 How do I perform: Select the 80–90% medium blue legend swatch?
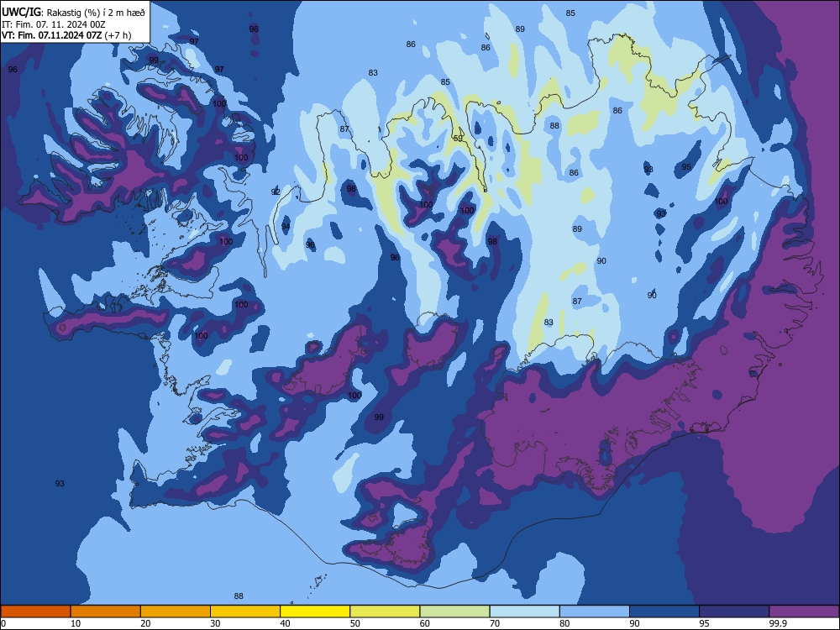click(x=595, y=612)
